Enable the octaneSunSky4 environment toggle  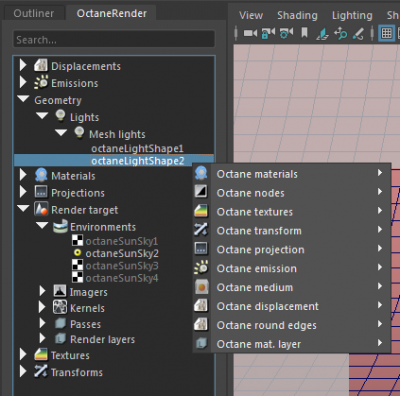click(77, 277)
